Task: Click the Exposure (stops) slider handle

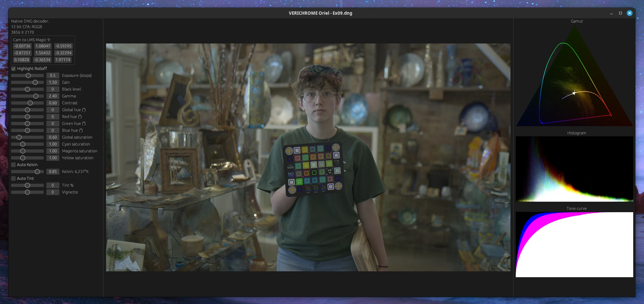Action: click(28, 76)
